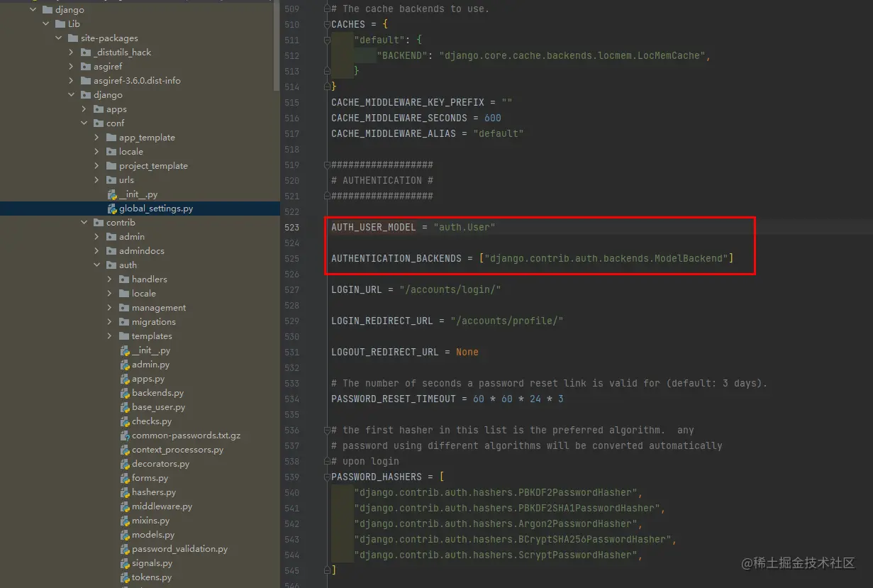The image size is (873, 588).
Task: Click AUTHENTICATION_BACKENDS in line 525
Action: point(396,258)
